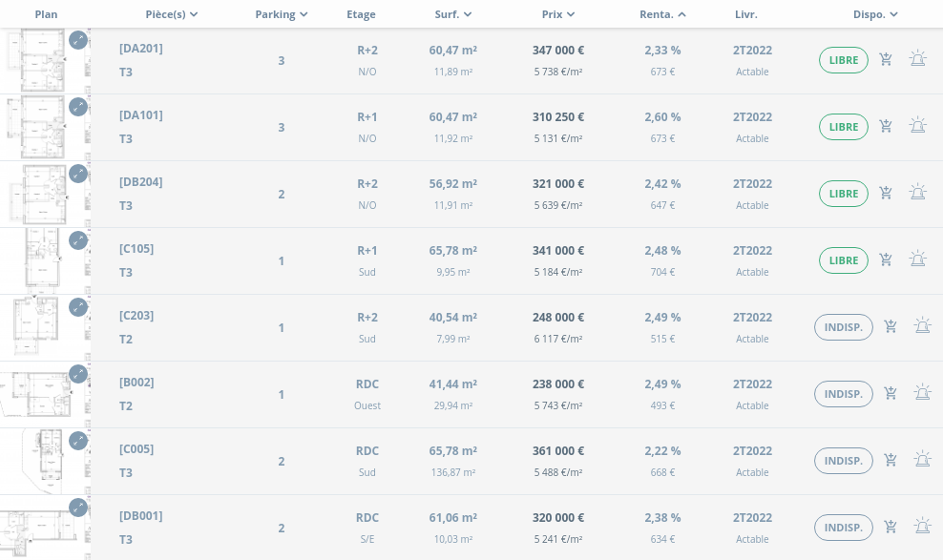Set alert for lot DA101
This screenshot has width=943, height=560.
(x=917, y=126)
